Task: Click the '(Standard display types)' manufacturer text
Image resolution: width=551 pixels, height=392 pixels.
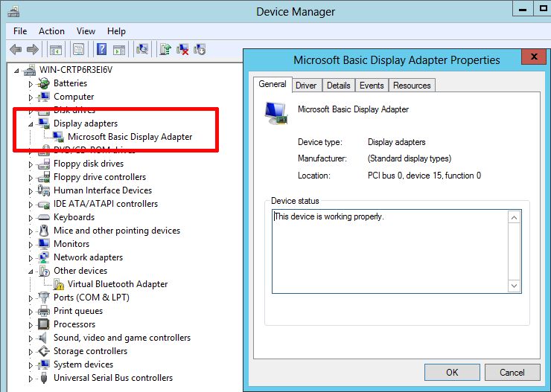Action: 410,158
